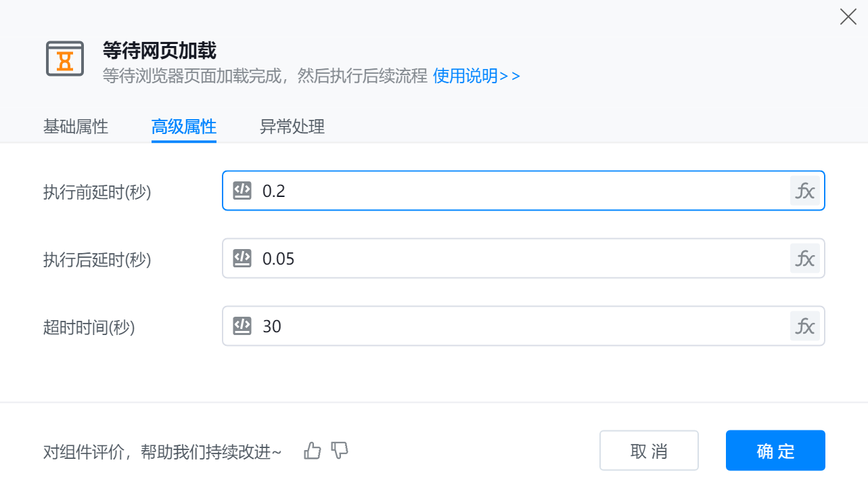The height and width of the screenshot is (490, 868).
Task: Click the 超时时间 input showing 30
Action: coord(514,326)
